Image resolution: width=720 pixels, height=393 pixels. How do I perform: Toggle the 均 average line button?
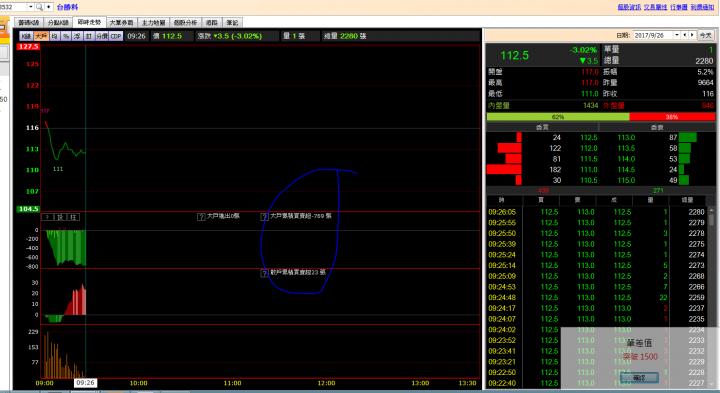pyautogui.click(x=54, y=36)
